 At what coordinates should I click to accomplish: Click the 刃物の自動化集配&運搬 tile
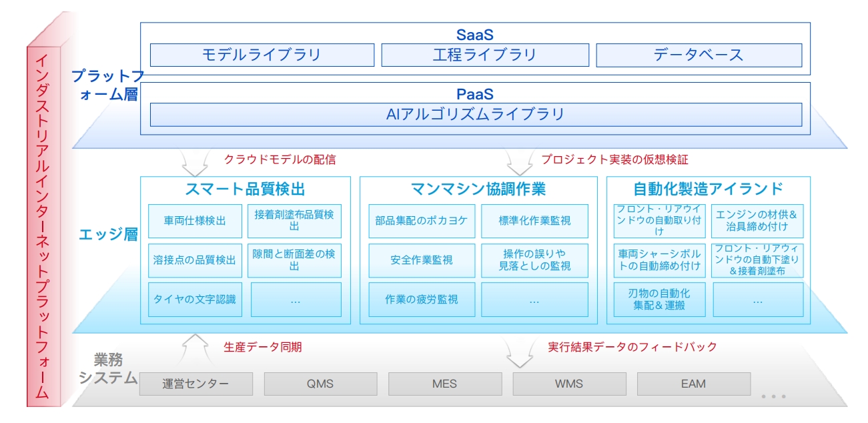click(x=659, y=300)
